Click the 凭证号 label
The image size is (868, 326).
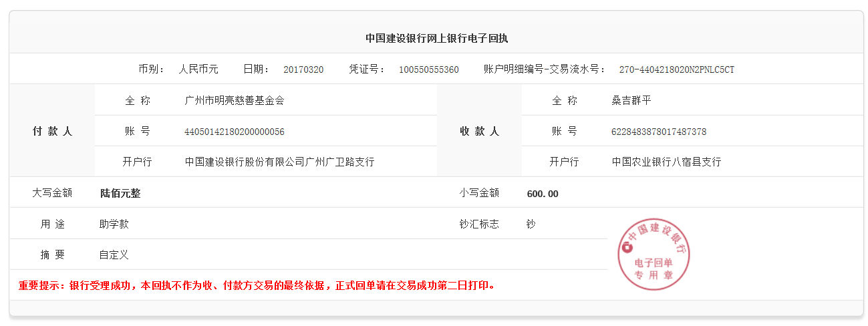[x=367, y=69]
